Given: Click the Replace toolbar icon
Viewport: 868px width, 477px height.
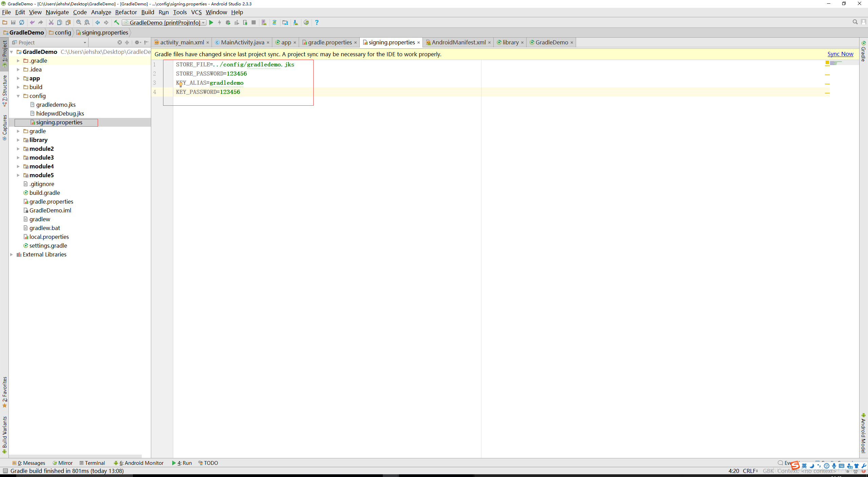Looking at the screenshot, I should coord(87,22).
